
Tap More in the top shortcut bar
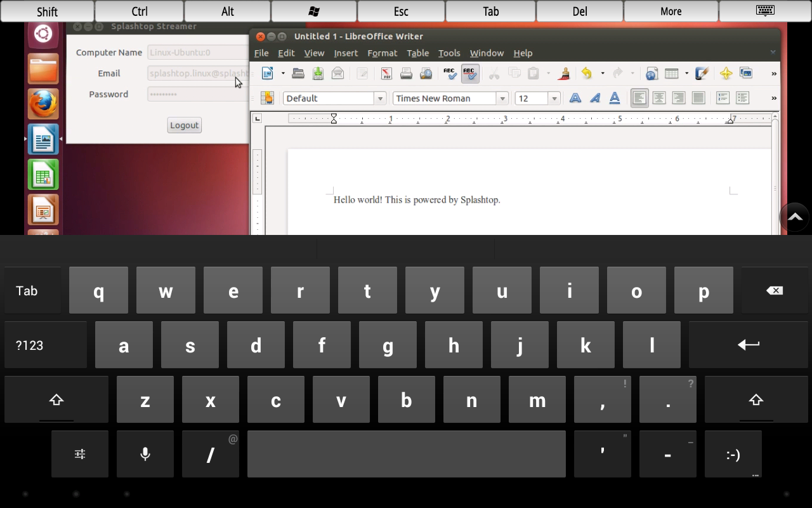(x=671, y=11)
